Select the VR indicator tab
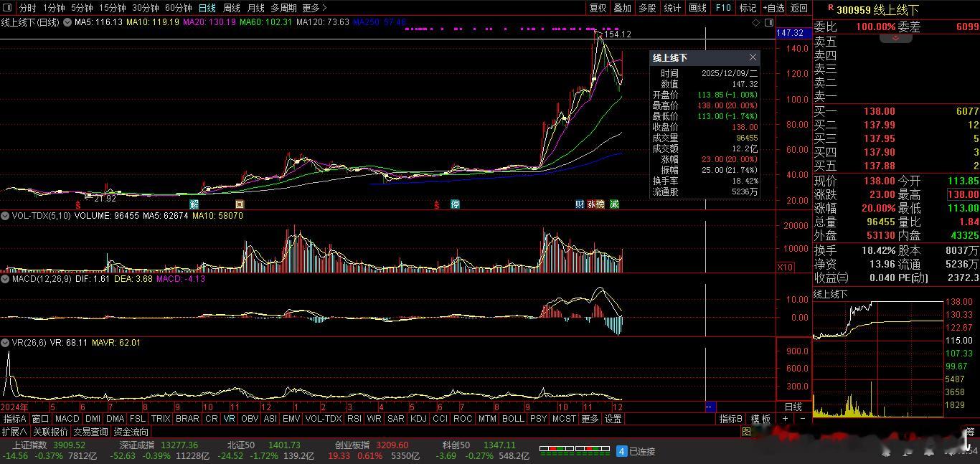 [x=229, y=418]
